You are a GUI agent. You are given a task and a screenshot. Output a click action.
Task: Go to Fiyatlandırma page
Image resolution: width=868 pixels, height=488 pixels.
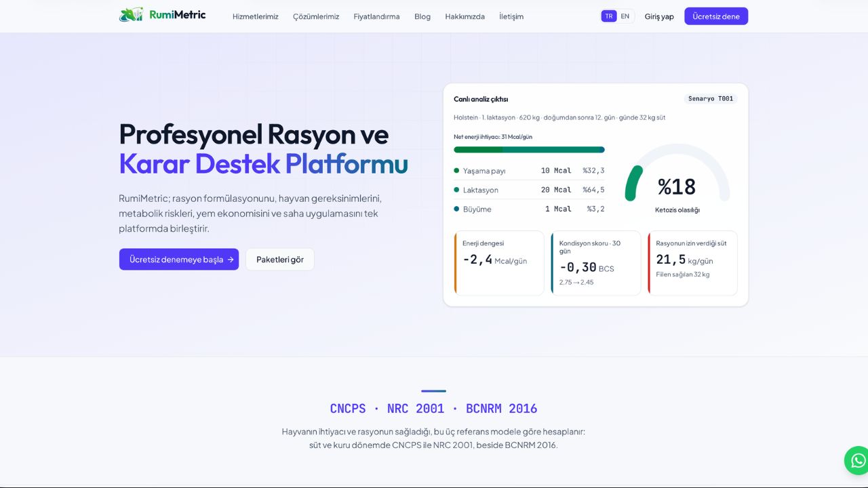click(x=376, y=16)
